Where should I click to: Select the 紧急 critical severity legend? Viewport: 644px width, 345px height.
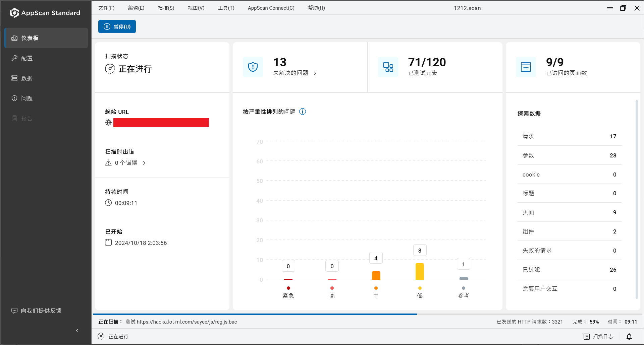(x=288, y=292)
